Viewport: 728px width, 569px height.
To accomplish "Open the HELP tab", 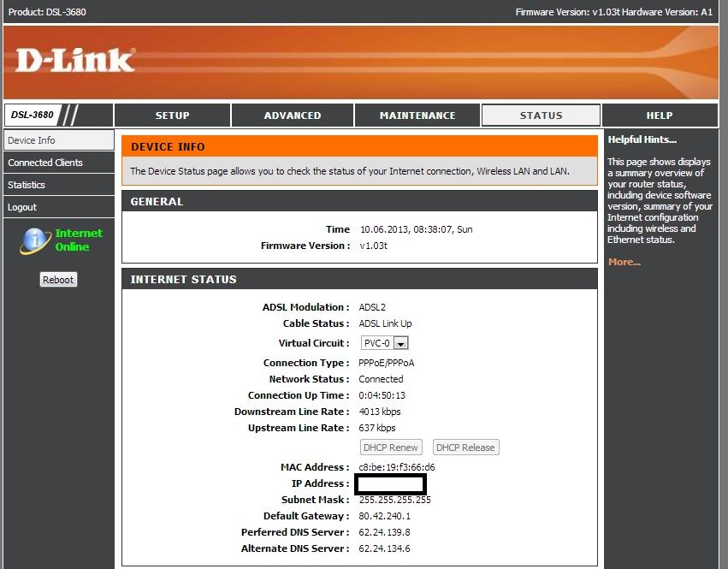I will click(660, 116).
